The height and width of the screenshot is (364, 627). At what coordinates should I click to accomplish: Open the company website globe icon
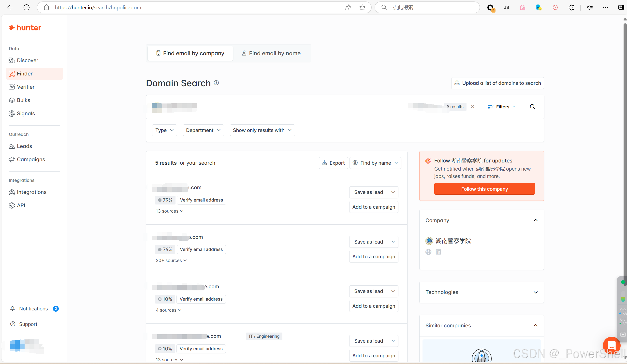pos(428,252)
